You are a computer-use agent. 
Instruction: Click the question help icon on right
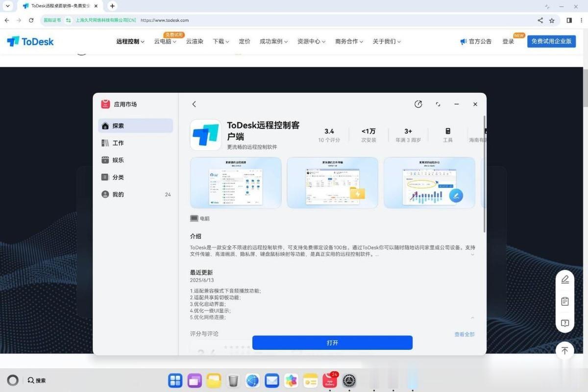point(565,323)
